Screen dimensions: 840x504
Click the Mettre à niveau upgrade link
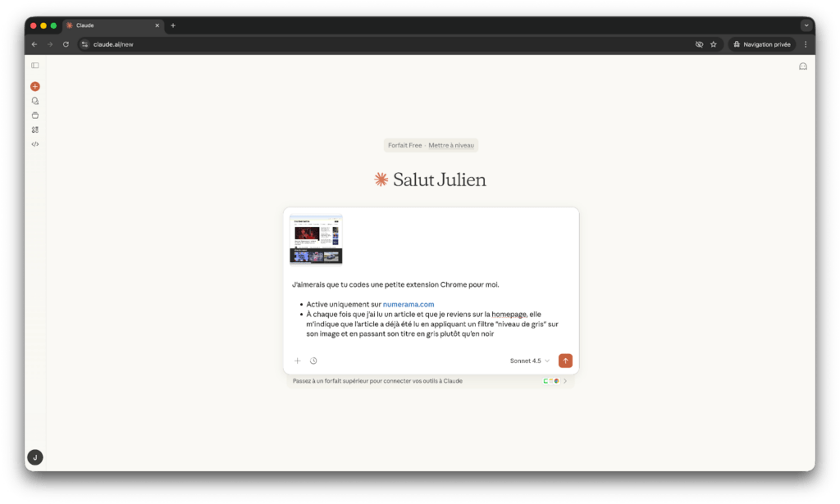tap(451, 145)
